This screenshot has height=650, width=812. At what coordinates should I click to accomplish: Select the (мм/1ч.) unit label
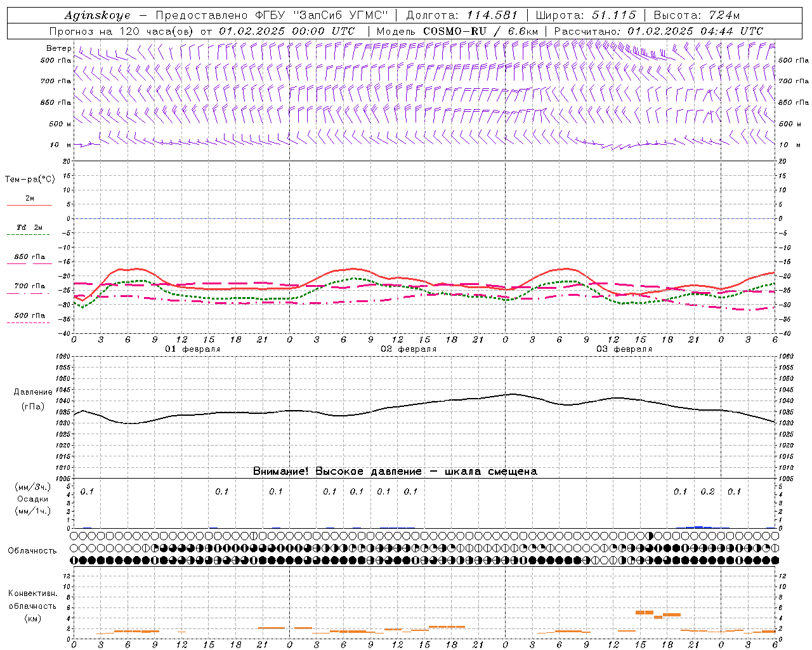(32, 511)
